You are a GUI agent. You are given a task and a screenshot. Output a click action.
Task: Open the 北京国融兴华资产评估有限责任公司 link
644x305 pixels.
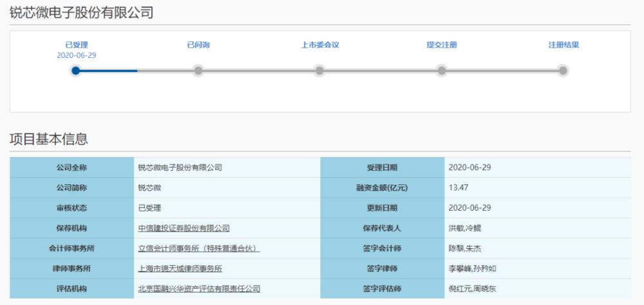(199, 289)
